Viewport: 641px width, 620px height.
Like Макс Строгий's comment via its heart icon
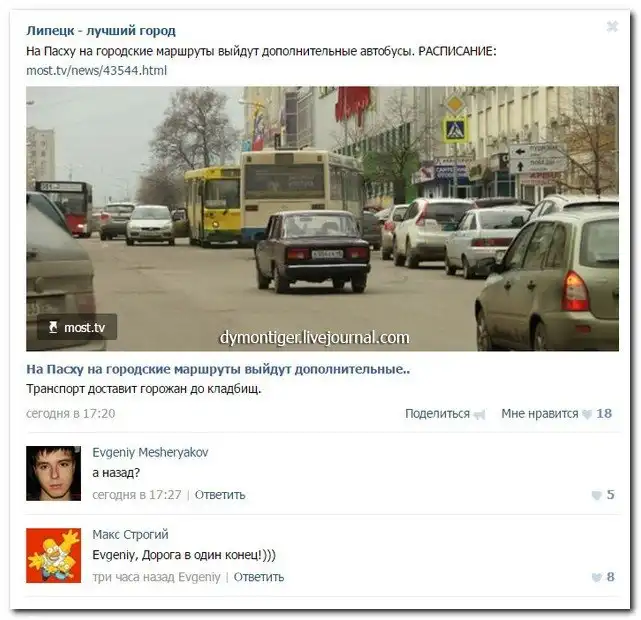click(x=596, y=577)
